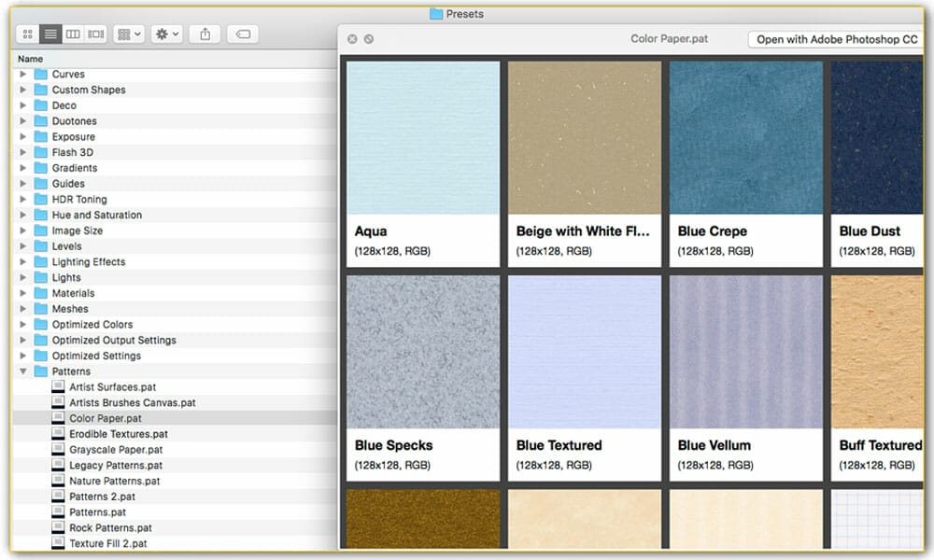The width and height of the screenshot is (934, 560).
Task: Select the Aqua pattern swatch
Action: click(423, 138)
